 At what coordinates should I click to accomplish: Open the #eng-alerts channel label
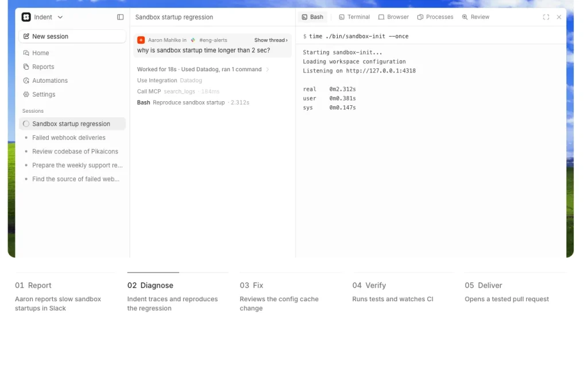[213, 40]
